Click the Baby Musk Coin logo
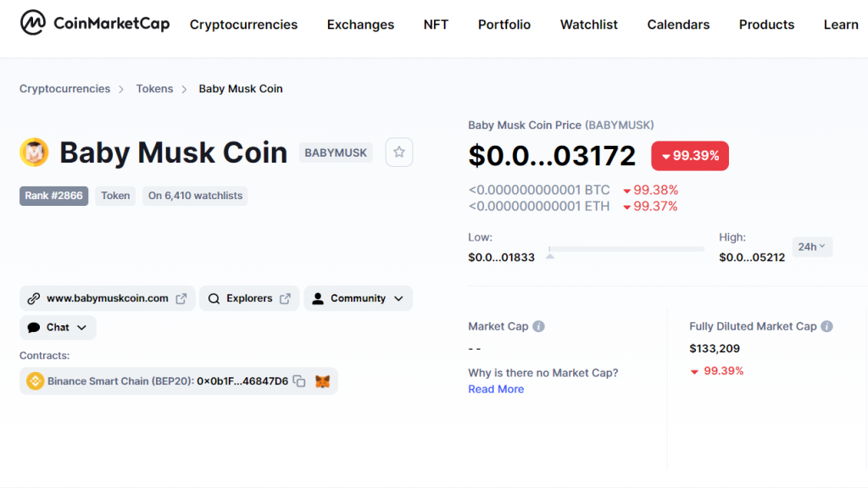This screenshot has height=488, width=868. pyautogui.click(x=34, y=152)
